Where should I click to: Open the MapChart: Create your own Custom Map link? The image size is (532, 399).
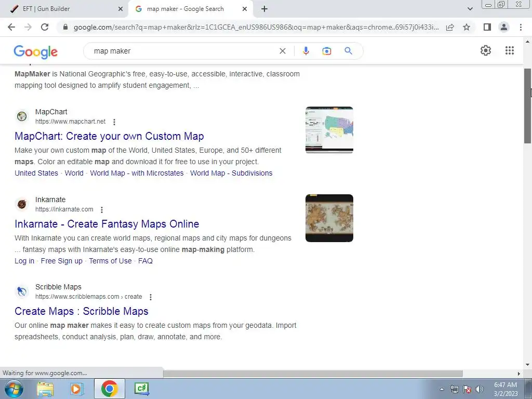109,136
